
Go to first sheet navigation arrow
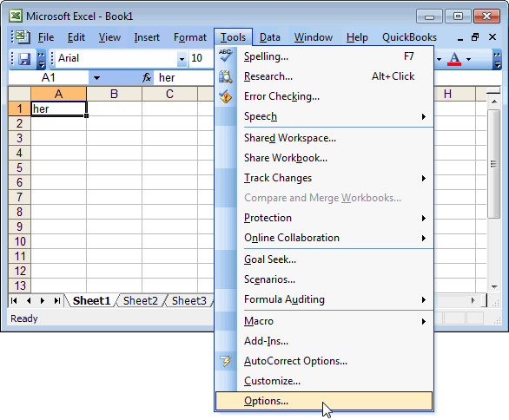[14, 300]
